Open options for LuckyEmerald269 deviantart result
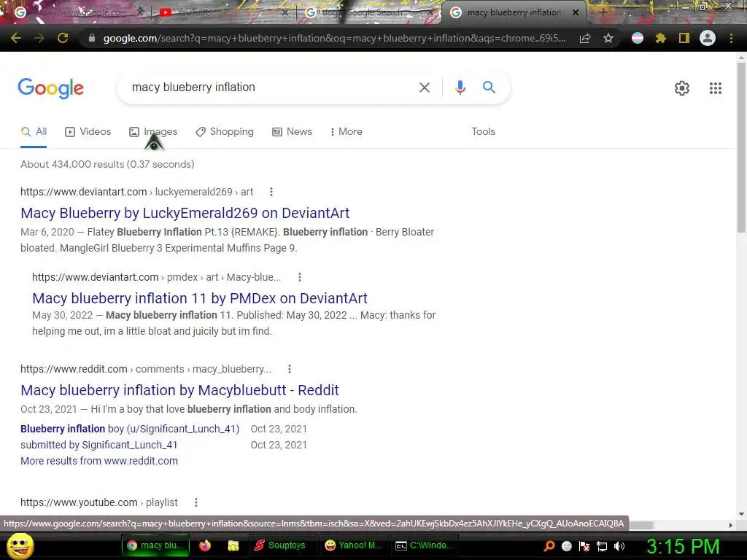747x560 pixels. [271, 192]
